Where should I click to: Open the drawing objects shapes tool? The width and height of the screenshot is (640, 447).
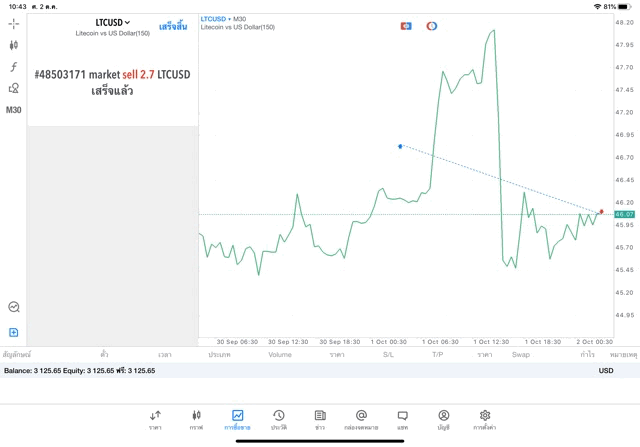pos(14,88)
